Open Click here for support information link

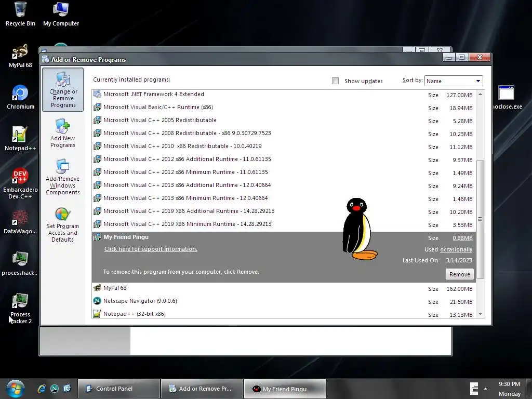point(151,249)
